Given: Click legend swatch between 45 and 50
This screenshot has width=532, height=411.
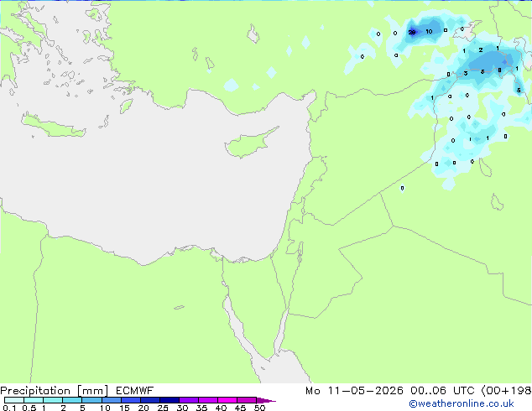Looking at the screenshot, I should pos(247,400).
